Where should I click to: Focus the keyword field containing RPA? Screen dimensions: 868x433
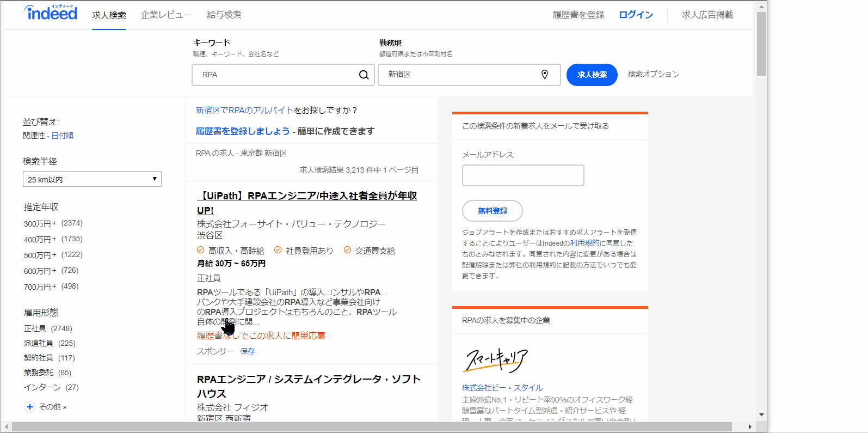coord(283,75)
